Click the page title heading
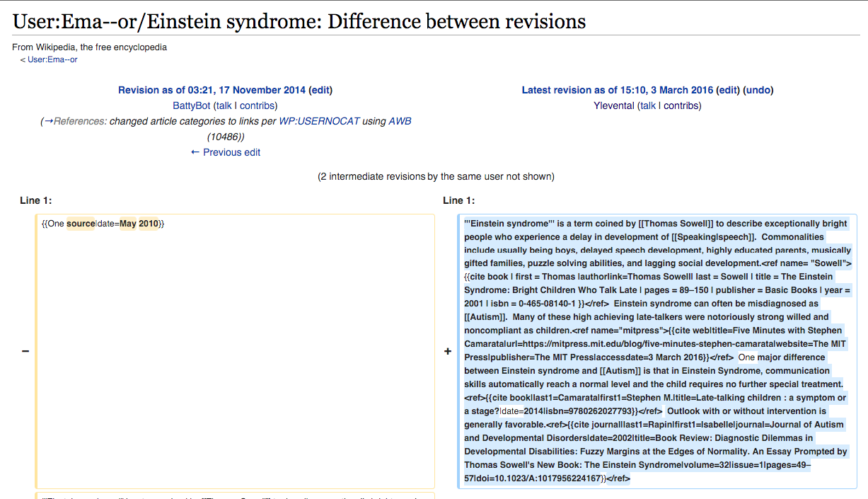This screenshot has width=868, height=499. [299, 21]
